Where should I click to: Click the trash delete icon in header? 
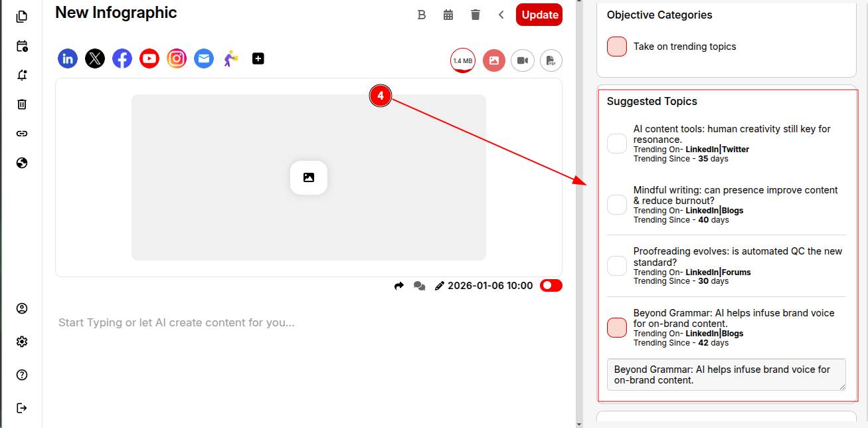point(476,15)
